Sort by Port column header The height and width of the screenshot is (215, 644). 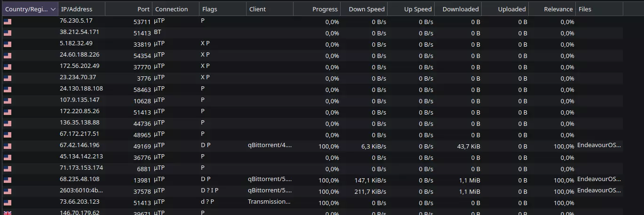click(x=129, y=9)
